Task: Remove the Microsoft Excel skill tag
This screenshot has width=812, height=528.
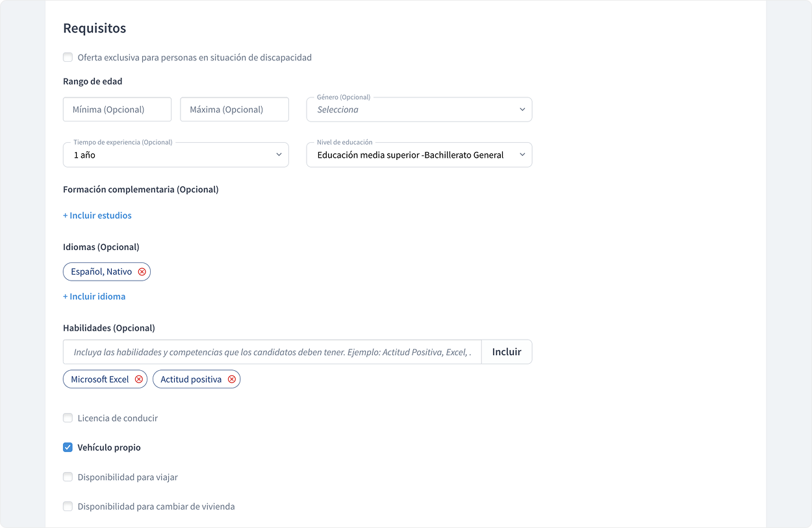Action: pyautogui.click(x=139, y=379)
